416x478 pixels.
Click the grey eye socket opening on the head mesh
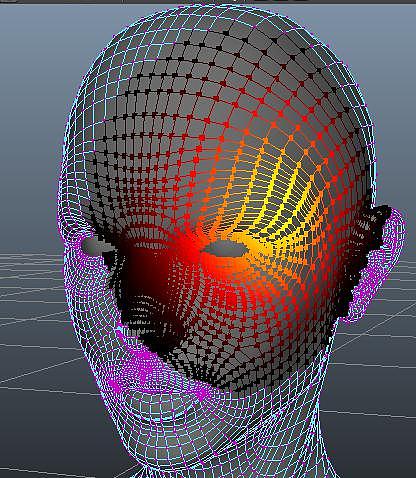click(225, 249)
